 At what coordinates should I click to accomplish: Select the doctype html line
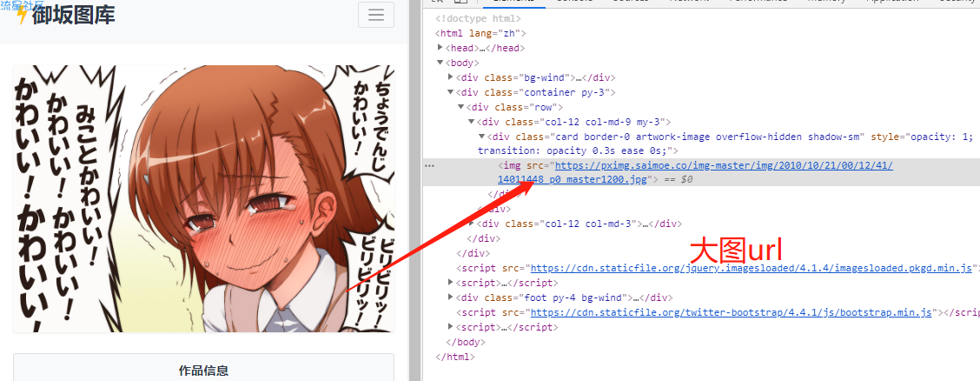pos(478,19)
